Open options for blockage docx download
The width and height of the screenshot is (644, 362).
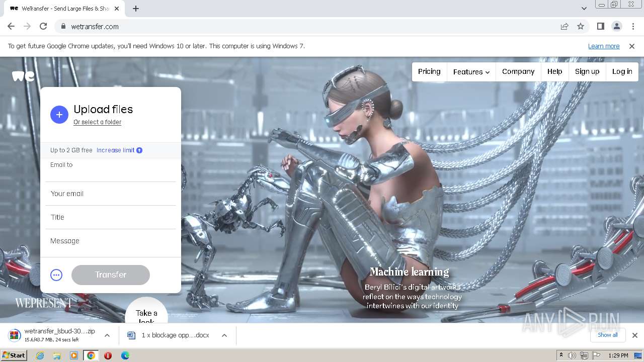point(224,335)
